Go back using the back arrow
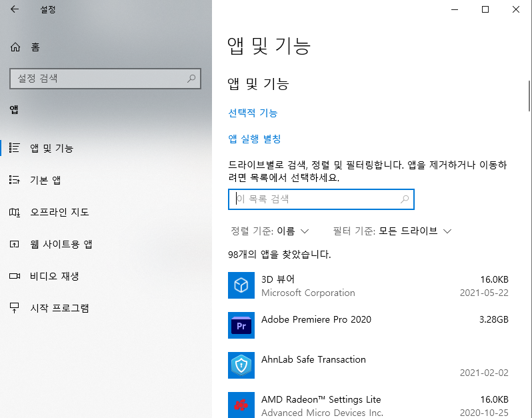Viewport: 532px width, 418px height. coord(15,9)
